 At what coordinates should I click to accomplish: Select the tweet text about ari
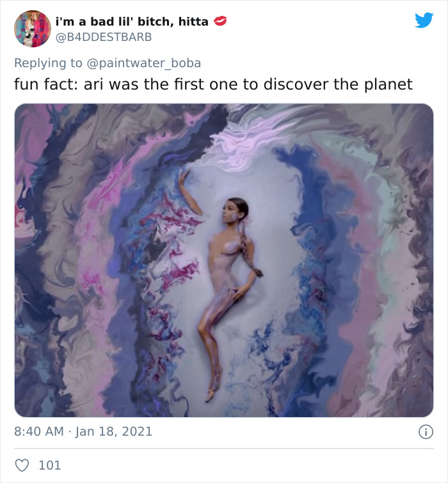point(213,84)
